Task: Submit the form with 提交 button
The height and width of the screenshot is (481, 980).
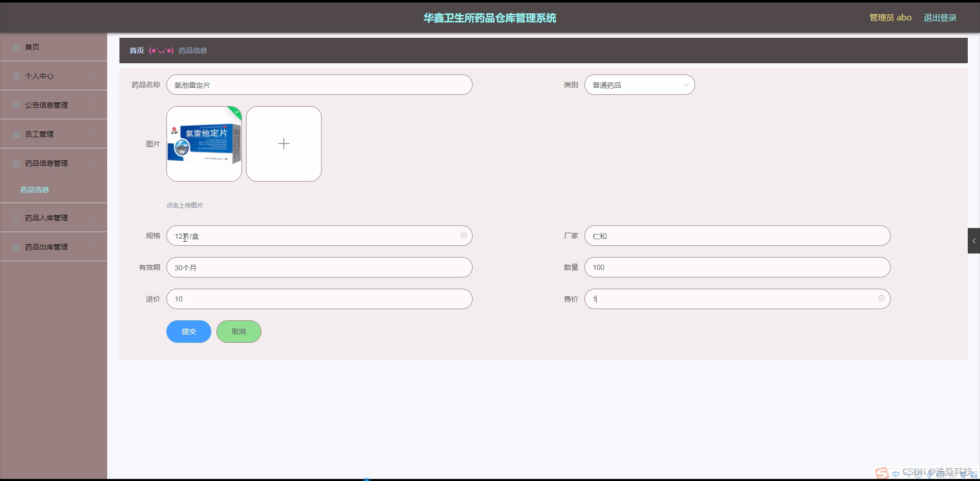Action: point(188,331)
